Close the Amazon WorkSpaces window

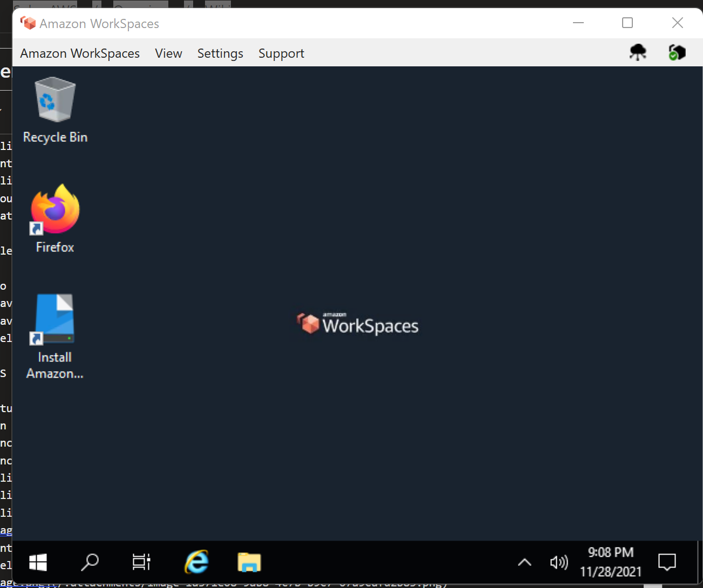click(678, 23)
